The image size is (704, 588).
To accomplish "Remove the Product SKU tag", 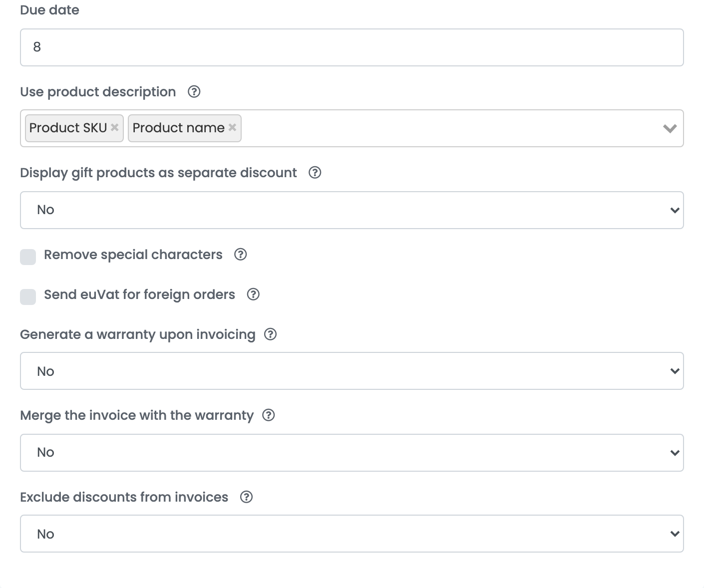I will 115,127.
